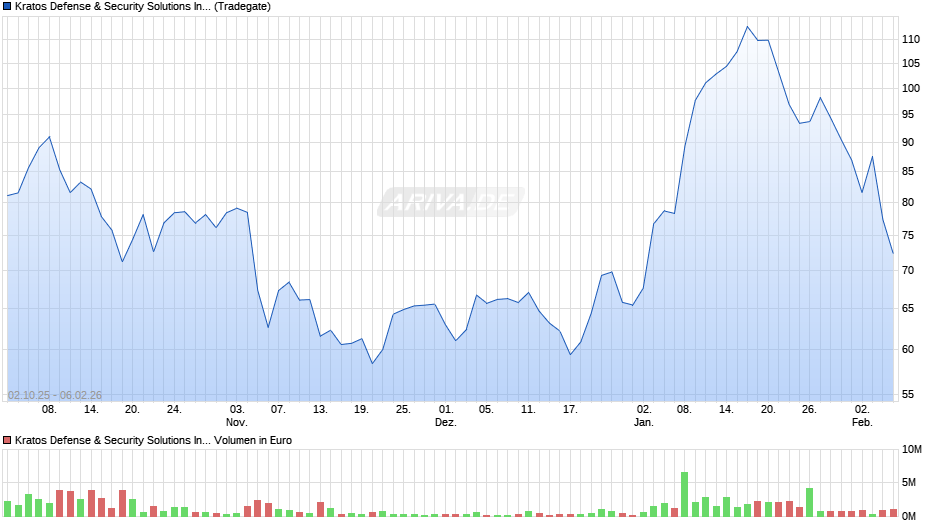Click the '24.' date label in October
Screen dimensions: 940x526
174,409
